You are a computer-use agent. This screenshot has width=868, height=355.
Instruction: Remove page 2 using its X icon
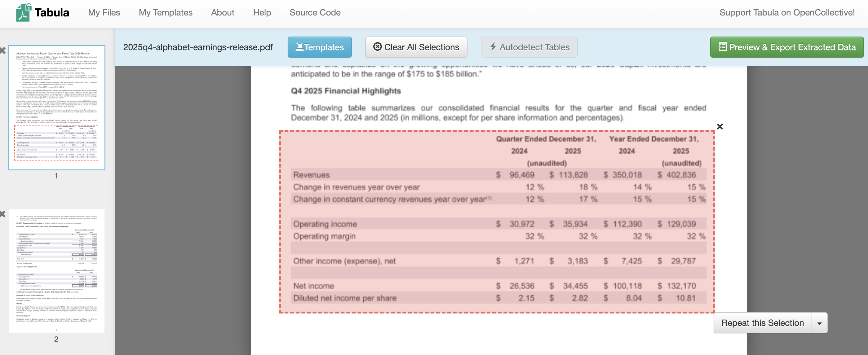3,214
